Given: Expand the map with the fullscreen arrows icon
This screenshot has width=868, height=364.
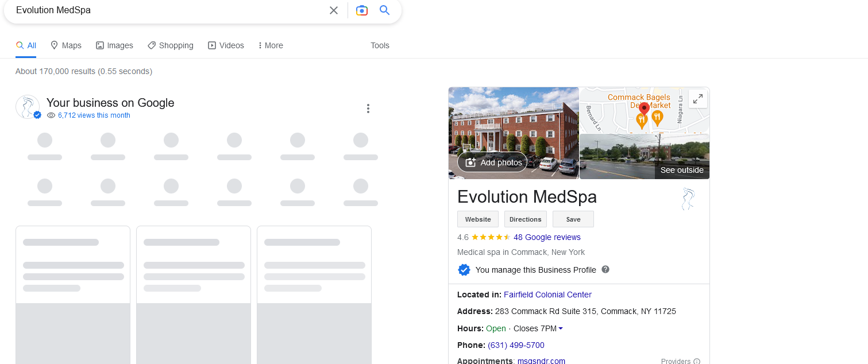Looking at the screenshot, I should [x=698, y=99].
